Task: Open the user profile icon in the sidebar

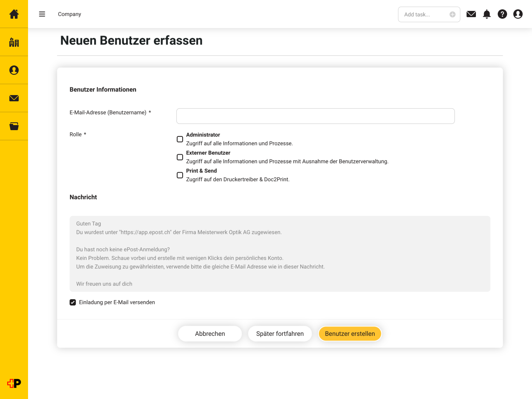Action: tap(14, 70)
